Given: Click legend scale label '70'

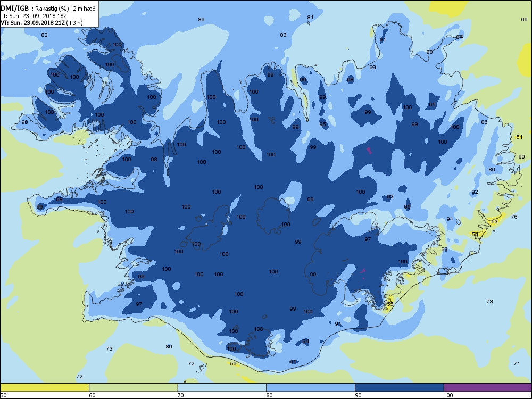Looking at the screenshot, I should pos(181,395).
